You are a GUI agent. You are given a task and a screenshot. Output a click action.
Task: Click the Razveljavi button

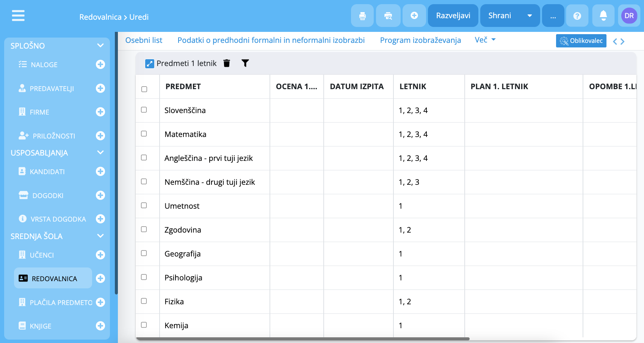pyautogui.click(x=453, y=16)
